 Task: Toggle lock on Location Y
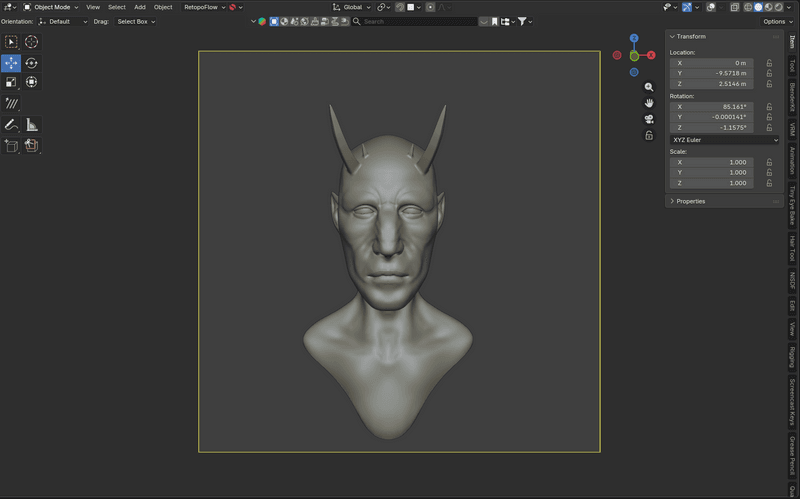(x=769, y=73)
